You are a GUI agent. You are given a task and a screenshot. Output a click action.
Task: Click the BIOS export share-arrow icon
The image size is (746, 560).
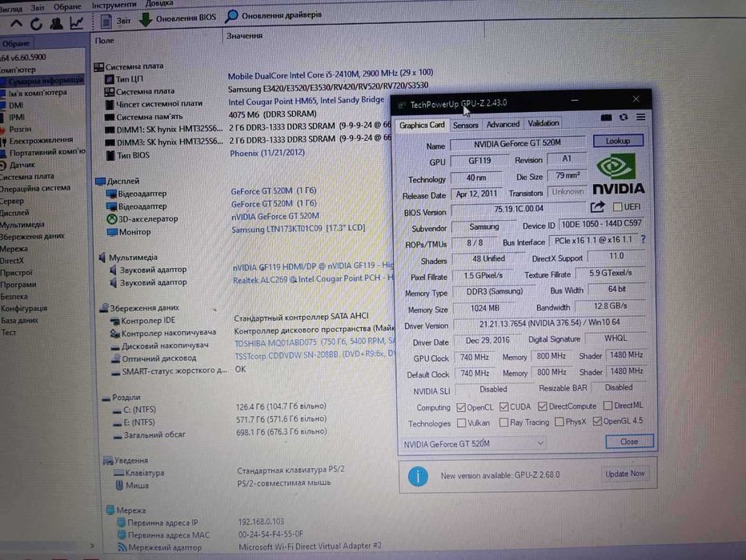click(597, 206)
